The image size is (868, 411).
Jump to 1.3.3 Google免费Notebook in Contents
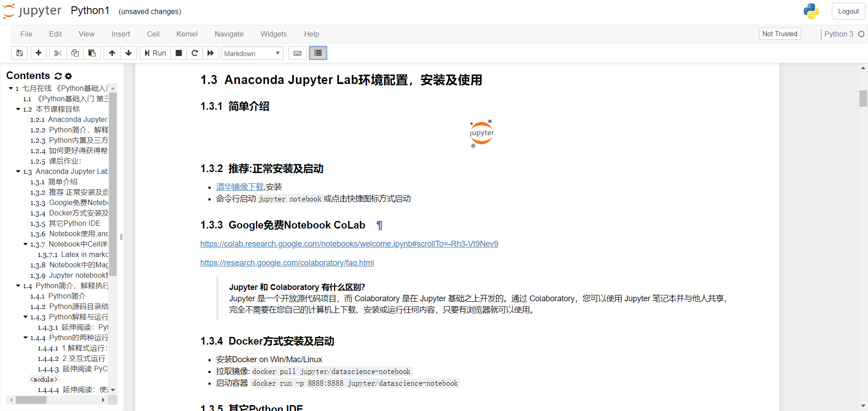[69, 203]
